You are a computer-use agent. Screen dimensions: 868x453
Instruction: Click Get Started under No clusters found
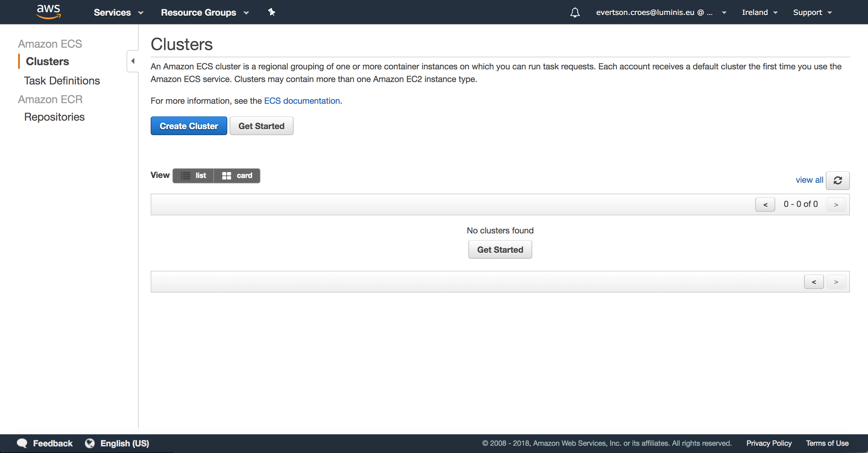point(500,250)
